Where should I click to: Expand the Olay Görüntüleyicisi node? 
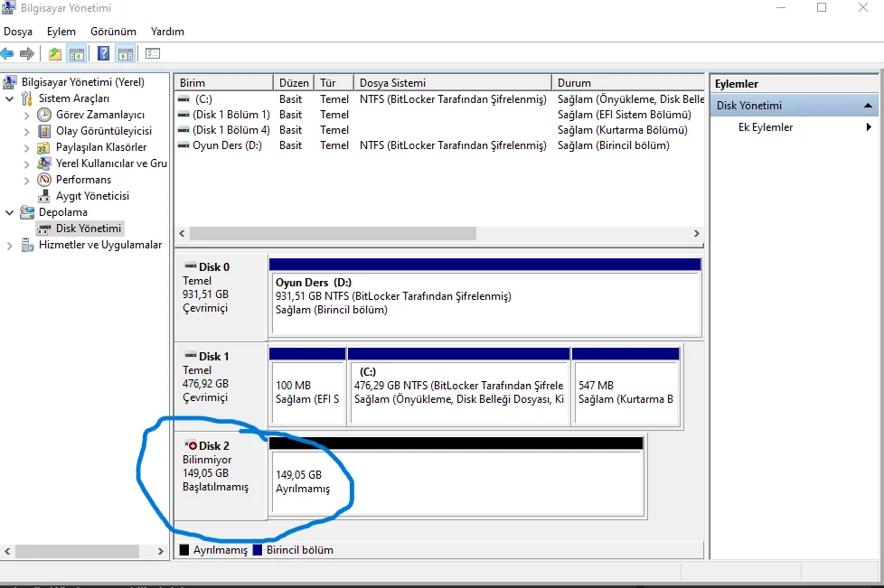pos(26,132)
